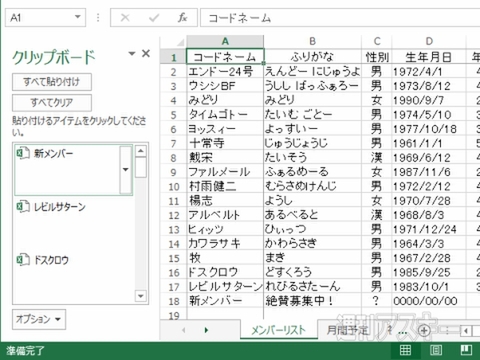Select cell C1 性別

[x=377, y=57]
